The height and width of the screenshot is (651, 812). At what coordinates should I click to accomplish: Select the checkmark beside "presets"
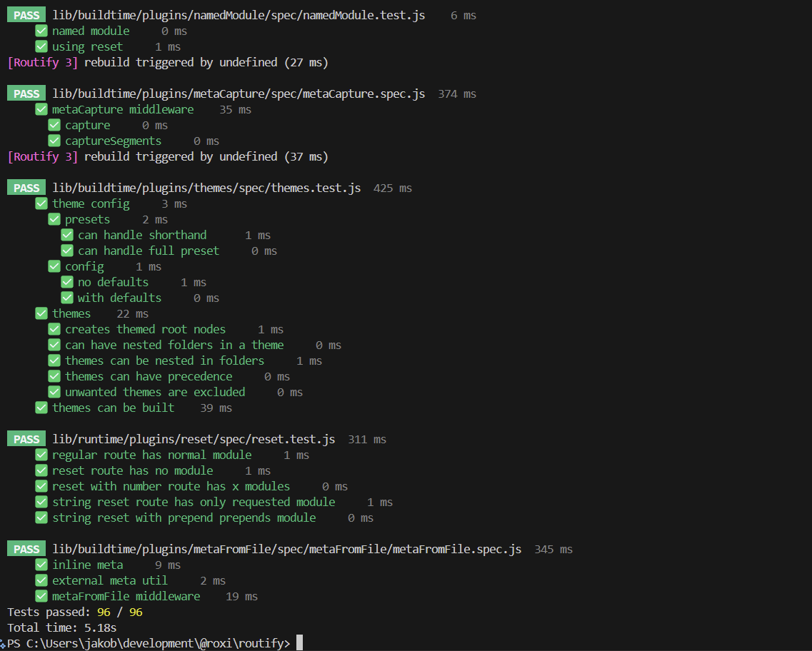(x=54, y=219)
